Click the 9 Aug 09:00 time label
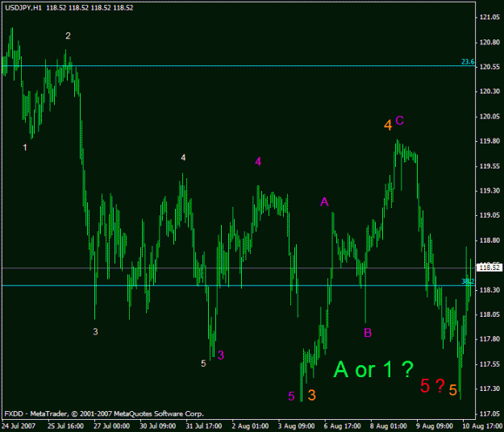Image resolution: width=504 pixels, height=432 pixels. click(x=435, y=426)
